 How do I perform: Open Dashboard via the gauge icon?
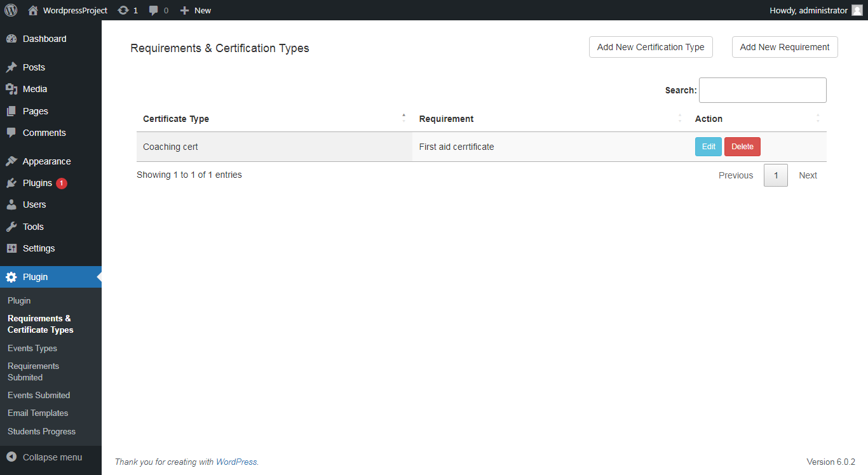11,39
